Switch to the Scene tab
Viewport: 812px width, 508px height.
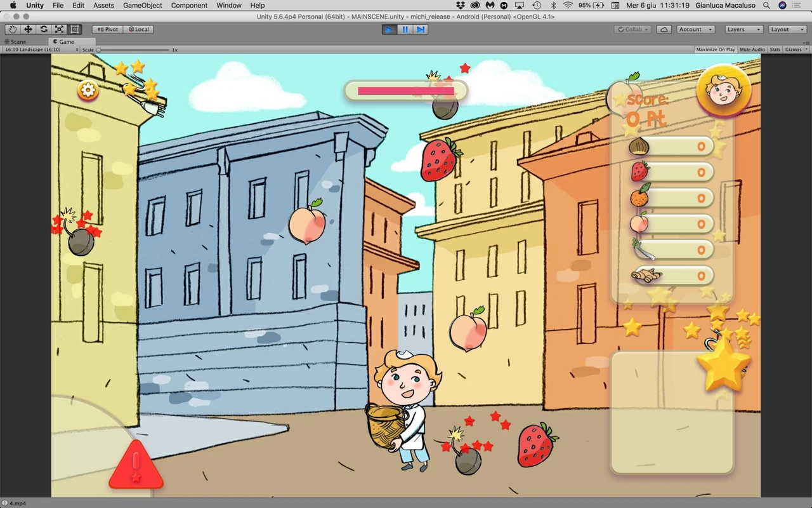[x=16, y=42]
